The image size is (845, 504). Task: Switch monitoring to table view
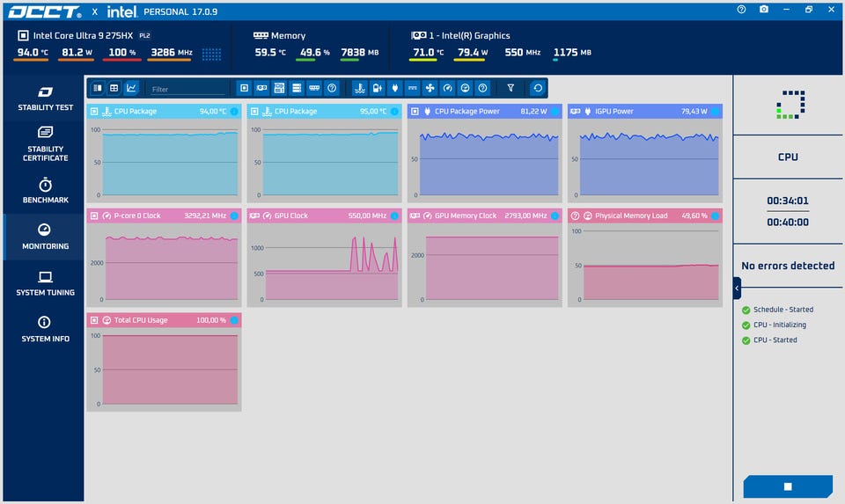pos(114,88)
